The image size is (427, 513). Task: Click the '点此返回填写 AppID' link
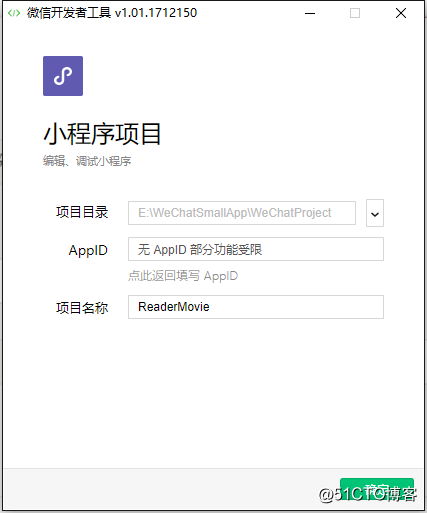pos(183,276)
